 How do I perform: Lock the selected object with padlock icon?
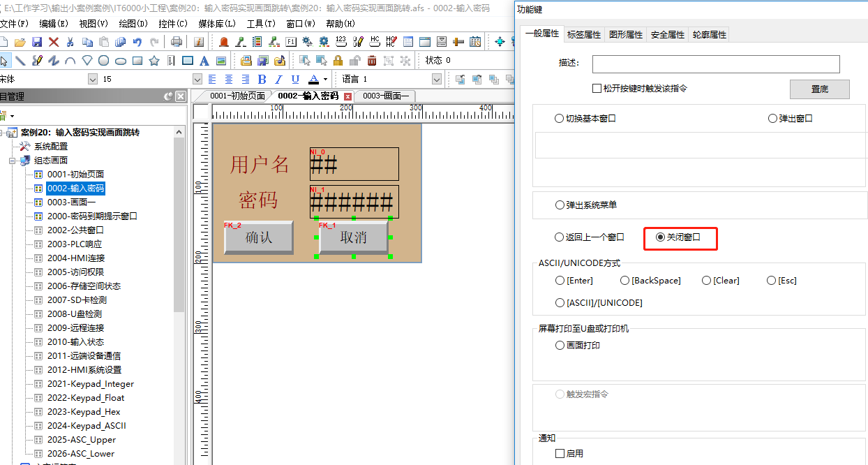(338, 60)
